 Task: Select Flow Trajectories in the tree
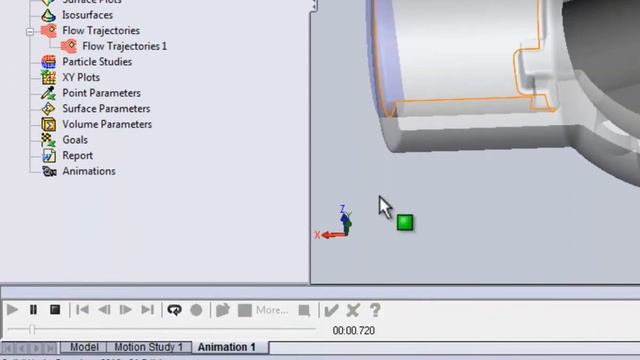tap(101, 31)
